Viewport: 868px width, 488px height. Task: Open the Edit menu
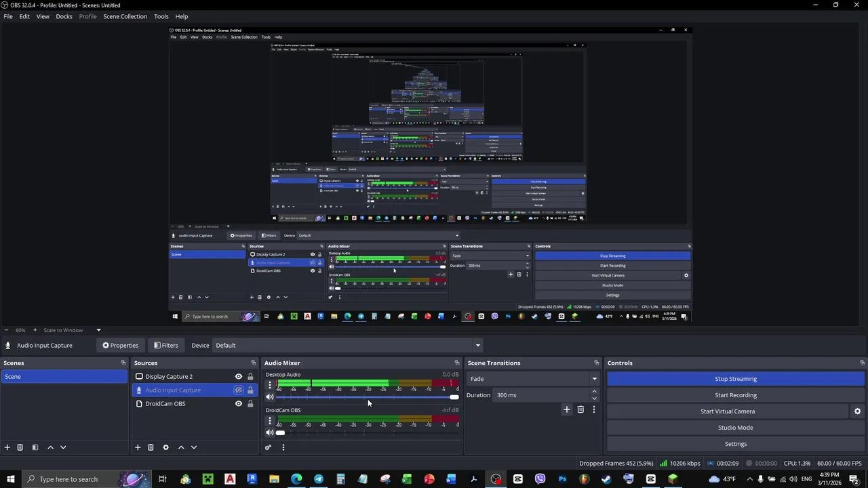(24, 16)
